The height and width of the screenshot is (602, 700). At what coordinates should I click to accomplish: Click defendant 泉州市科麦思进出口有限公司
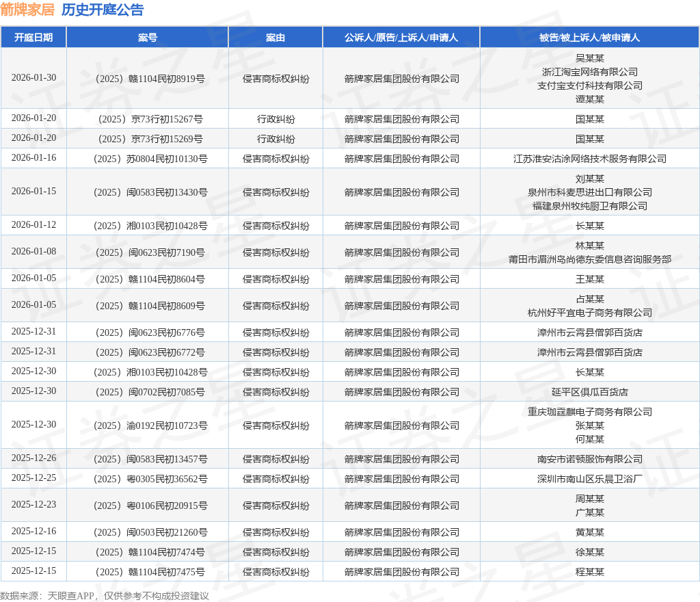[590, 192]
